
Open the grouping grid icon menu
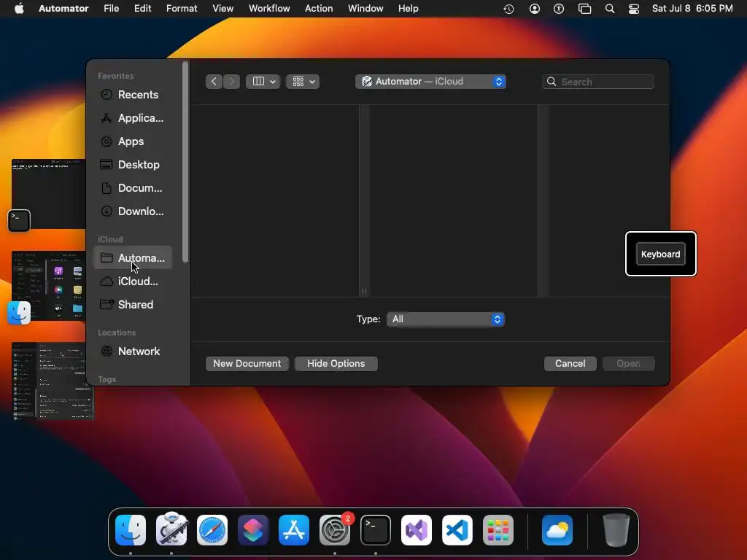pos(303,82)
